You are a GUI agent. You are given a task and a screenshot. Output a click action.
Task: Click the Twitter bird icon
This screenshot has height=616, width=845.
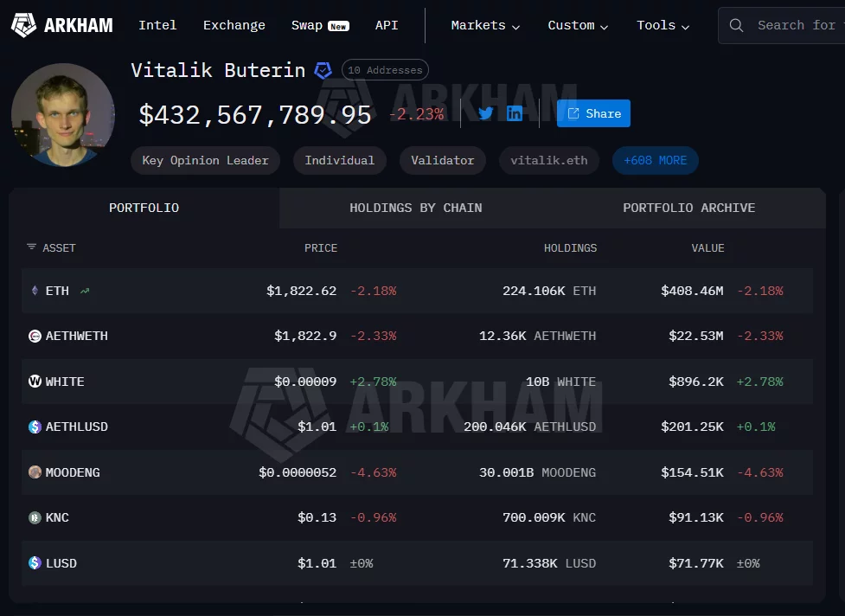pos(485,112)
